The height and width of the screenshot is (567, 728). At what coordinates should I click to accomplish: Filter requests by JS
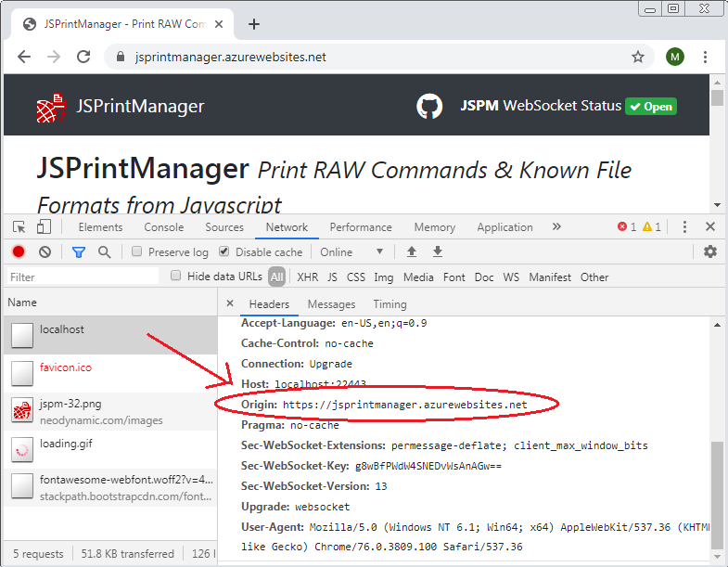click(332, 277)
